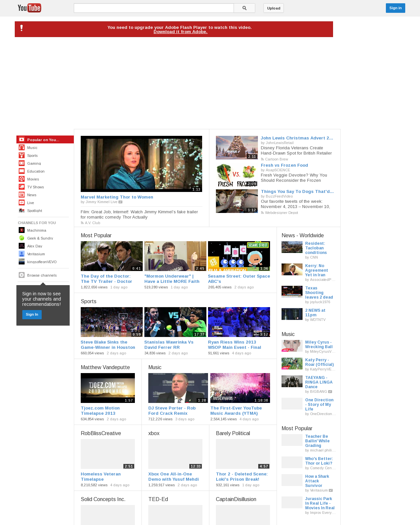Click the TED-Ed section heading
Screen dimensions: 420x525
click(x=158, y=499)
